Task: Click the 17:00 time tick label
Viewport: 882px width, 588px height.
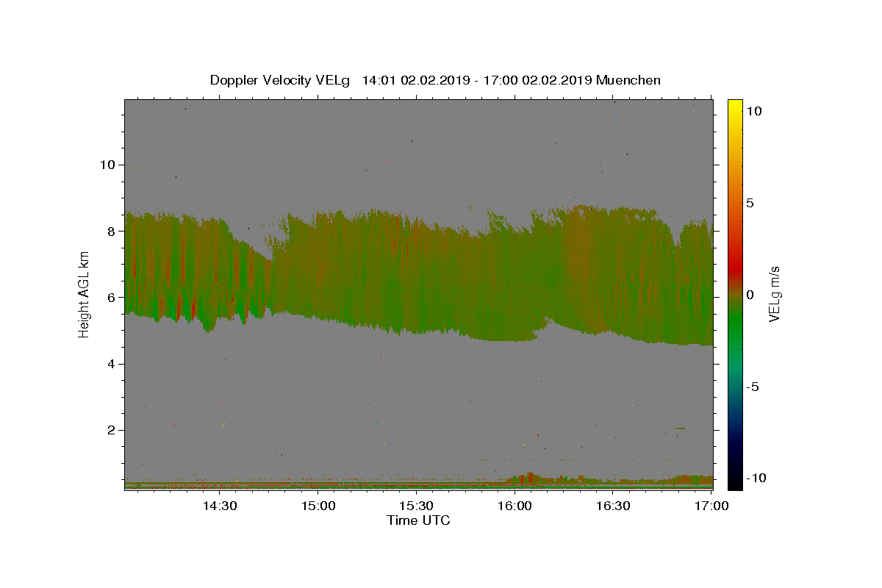Action: (711, 506)
